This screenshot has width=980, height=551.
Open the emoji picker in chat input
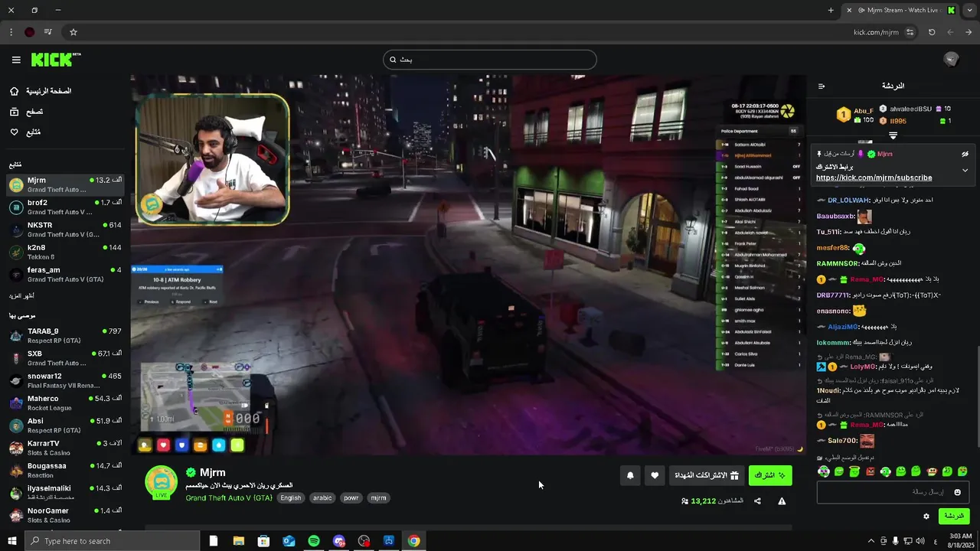[957, 492]
